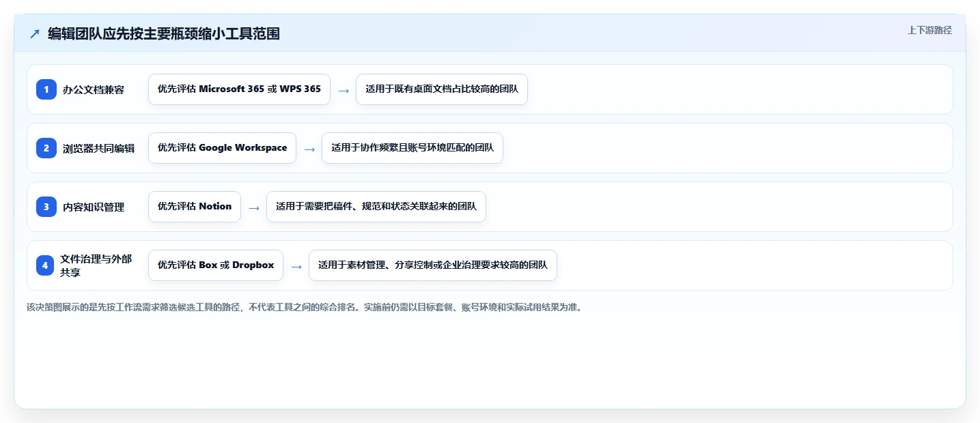Select the number 4 step badge
Screen dimensions: 980x423
45,265
